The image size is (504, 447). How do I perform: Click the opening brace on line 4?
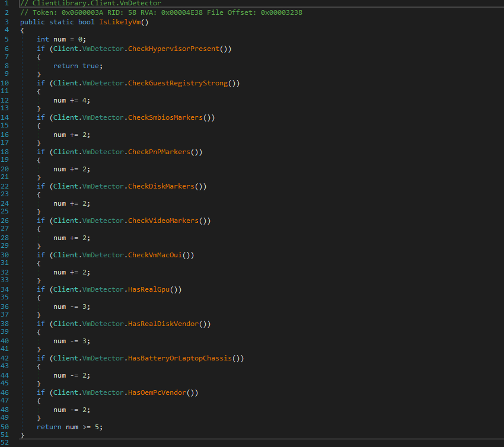click(22, 30)
